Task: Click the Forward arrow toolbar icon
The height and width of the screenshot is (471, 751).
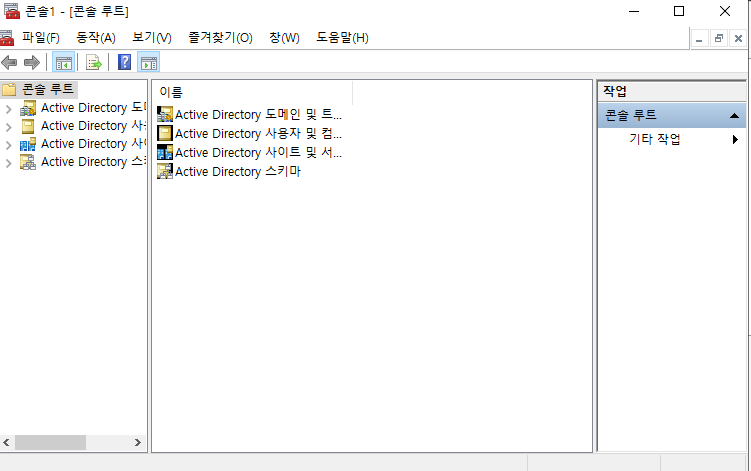Action: [x=32, y=62]
